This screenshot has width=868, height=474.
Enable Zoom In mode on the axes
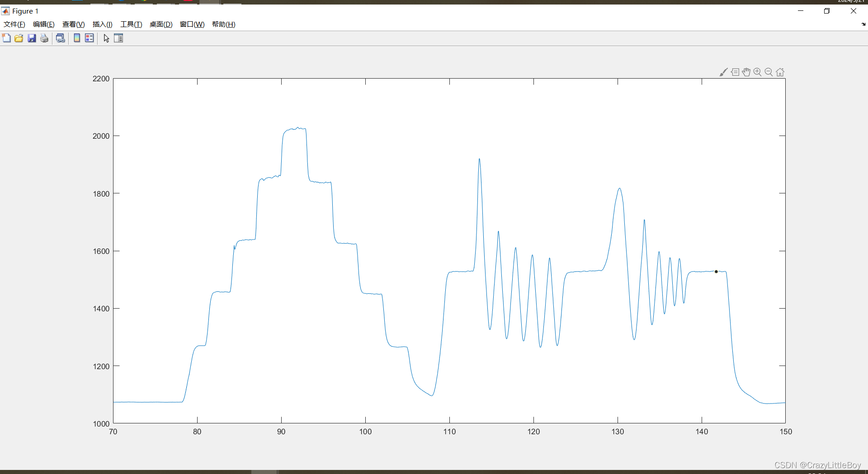757,72
